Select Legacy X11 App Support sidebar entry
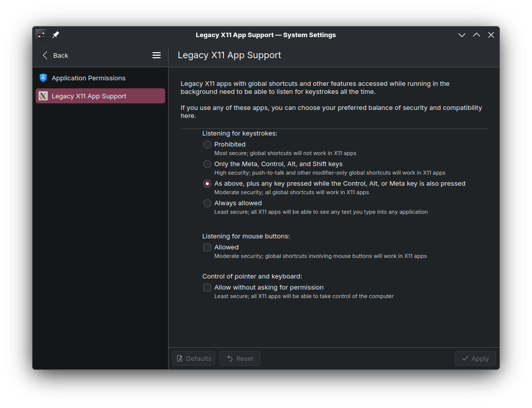This screenshot has width=532, height=408. [100, 96]
